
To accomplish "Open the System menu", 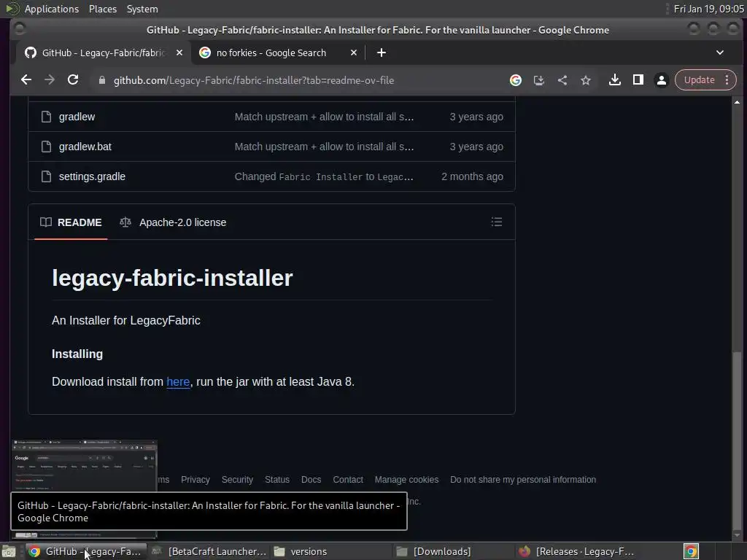I will point(142,9).
